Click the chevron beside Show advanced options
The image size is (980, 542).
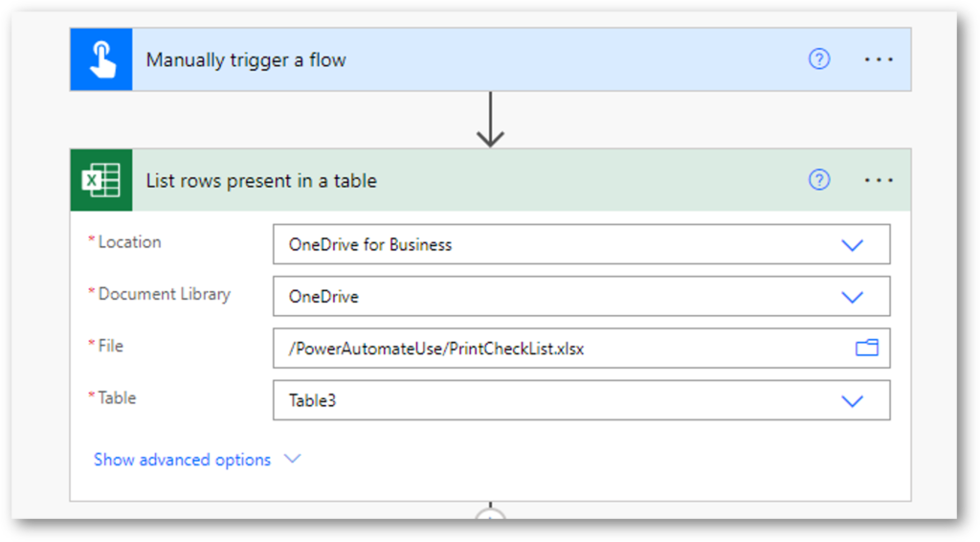(x=292, y=459)
